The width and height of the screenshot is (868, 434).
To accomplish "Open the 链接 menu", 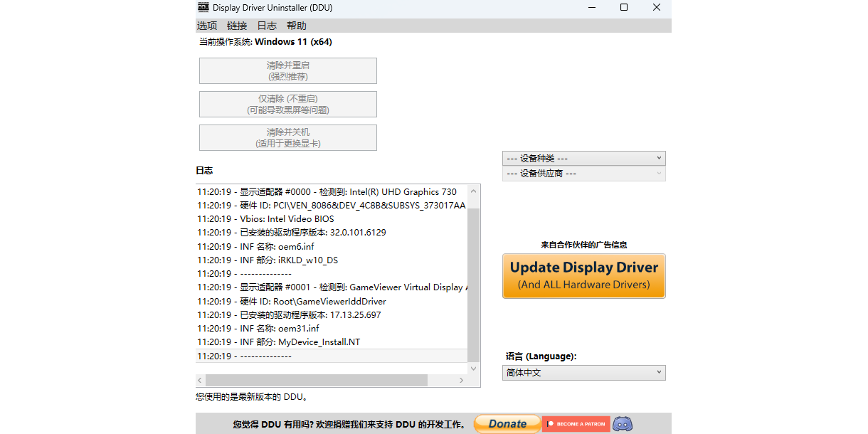I will tap(237, 26).
